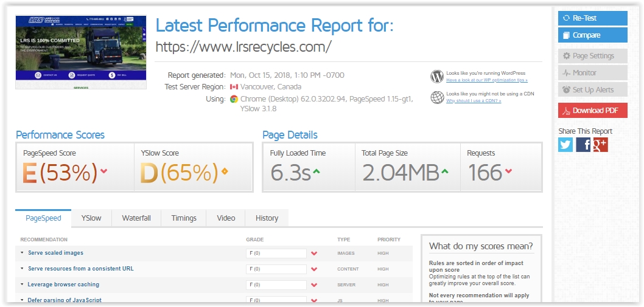The height and width of the screenshot is (307, 644).
Task: Share report via Facebook icon
Action: 583,145
